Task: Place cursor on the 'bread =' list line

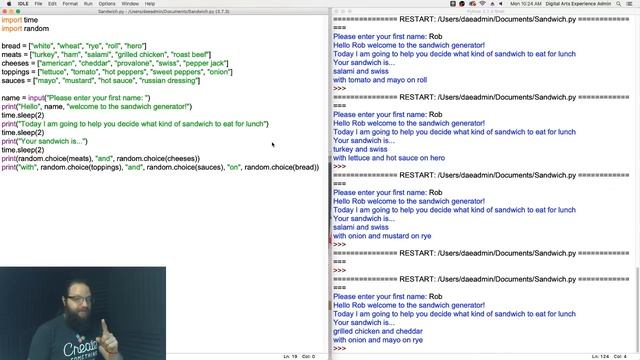Action: (74, 46)
